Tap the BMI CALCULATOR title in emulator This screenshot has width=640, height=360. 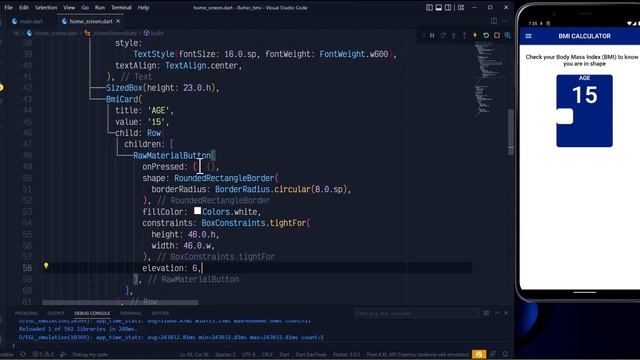[584, 36]
